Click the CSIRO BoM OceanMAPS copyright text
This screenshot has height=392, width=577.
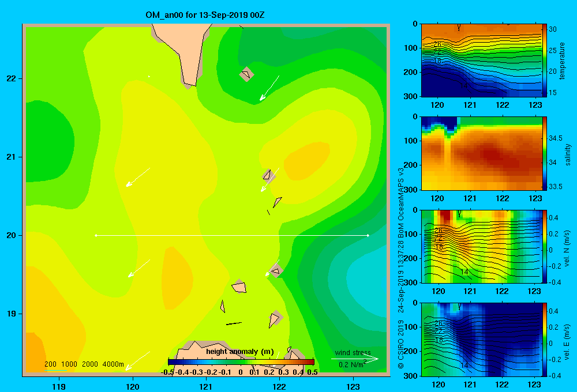click(401, 269)
